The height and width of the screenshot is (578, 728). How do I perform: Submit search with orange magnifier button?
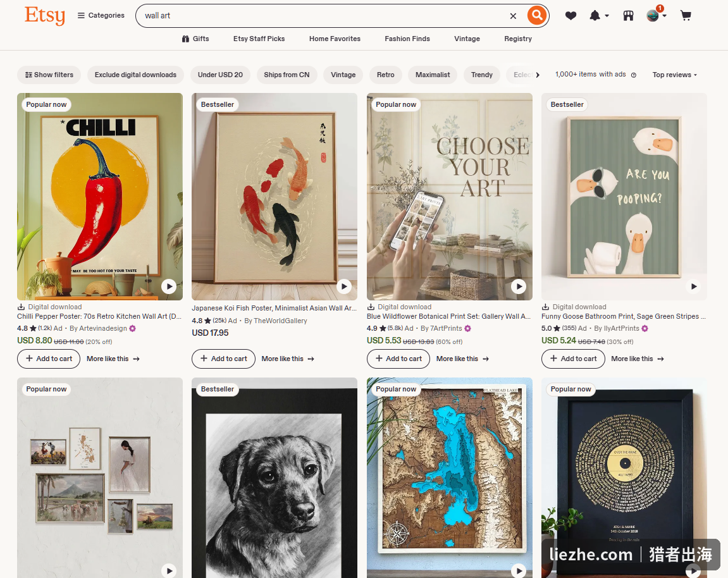(537, 15)
